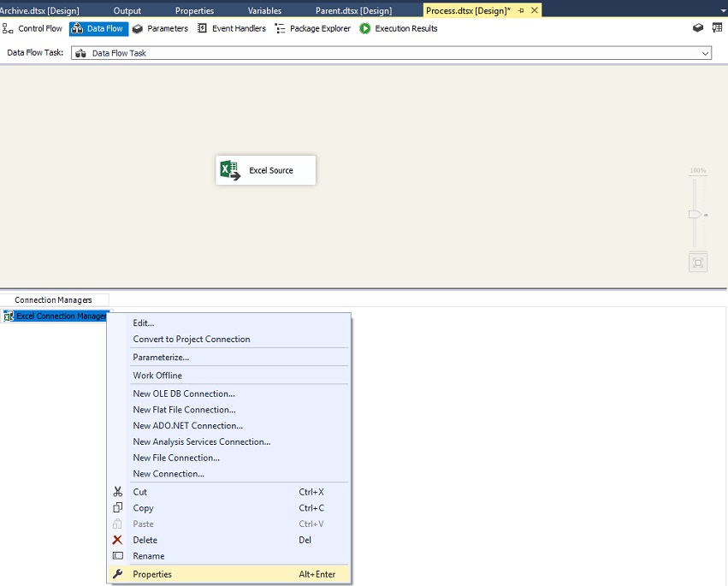
Task: Select the Connection Managers tab header
Action: pyautogui.click(x=53, y=300)
